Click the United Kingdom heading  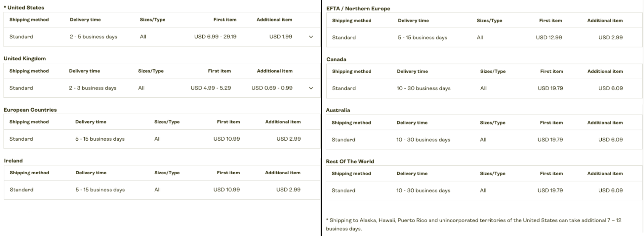[25, 58]
